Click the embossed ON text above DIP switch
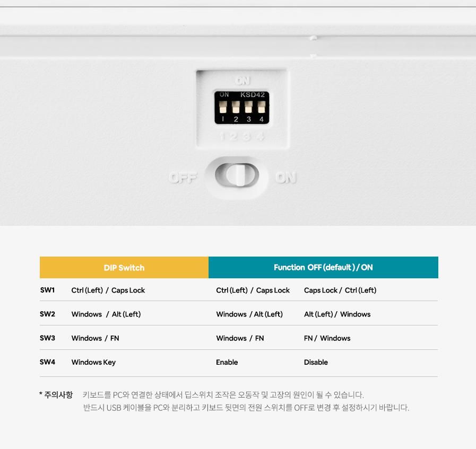This screenshot has height=449, width=476. [x=243, y=81]
